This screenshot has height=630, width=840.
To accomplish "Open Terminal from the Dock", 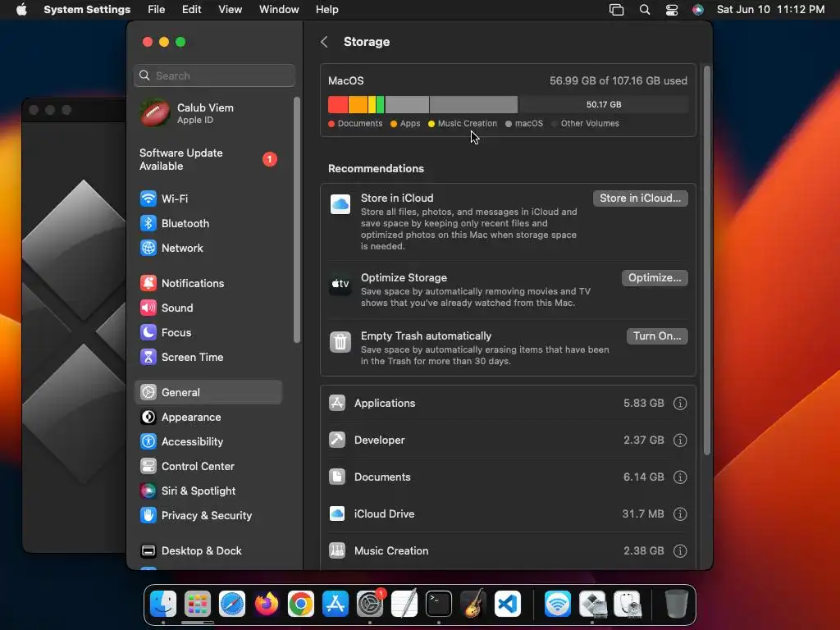I will coord(439,605).
